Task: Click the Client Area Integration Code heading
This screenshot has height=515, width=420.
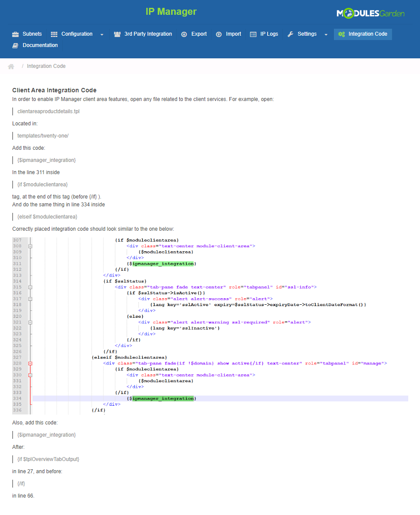Action: [x=54, y=90]
